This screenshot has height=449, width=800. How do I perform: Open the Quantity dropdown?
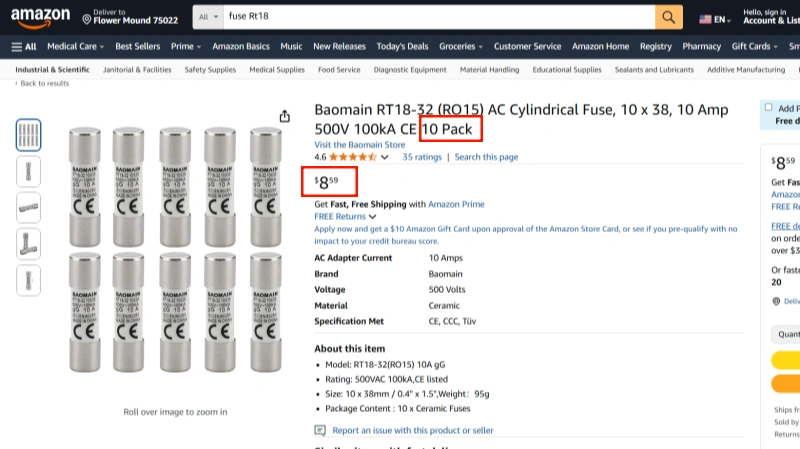[786, 335]
